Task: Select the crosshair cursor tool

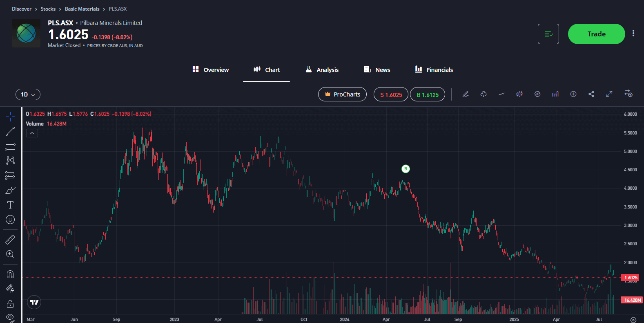Action: pos(10,117)
